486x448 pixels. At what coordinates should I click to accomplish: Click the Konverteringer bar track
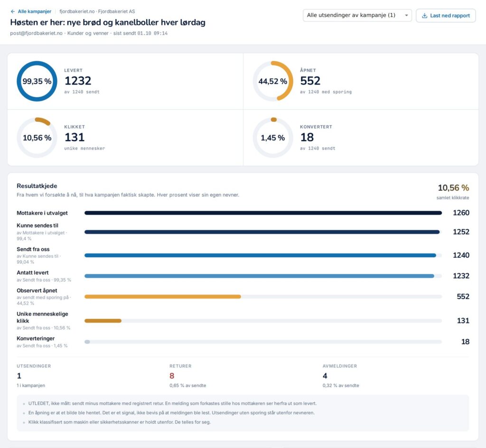[x=263, y=342]
